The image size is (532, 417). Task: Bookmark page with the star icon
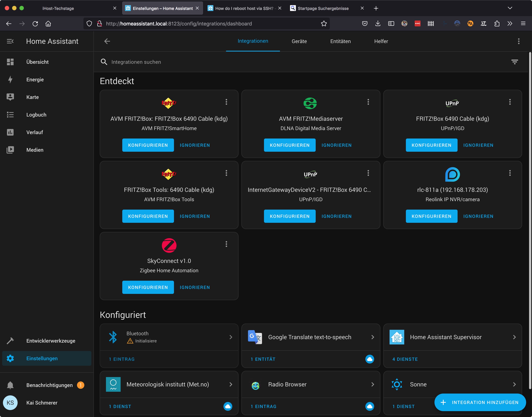pos(324,24)
